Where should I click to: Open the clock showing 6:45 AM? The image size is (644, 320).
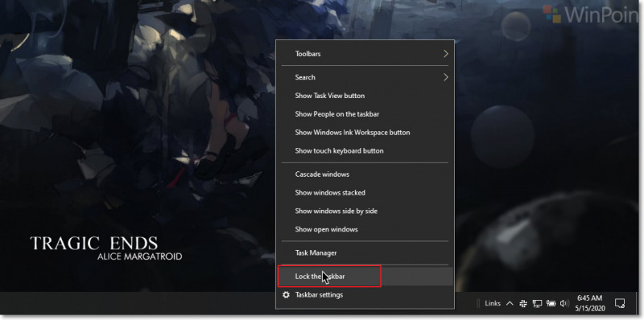click(590, 302)
